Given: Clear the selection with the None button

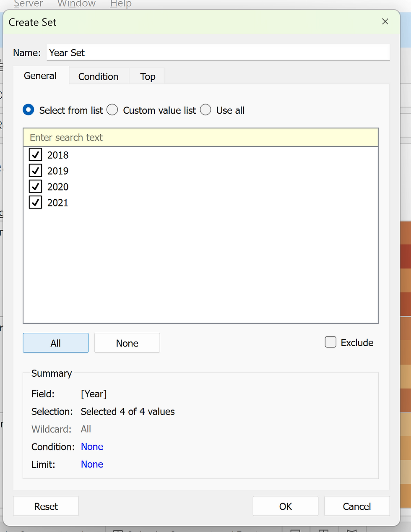Looking at the screenshot, I should pos(127,343).
